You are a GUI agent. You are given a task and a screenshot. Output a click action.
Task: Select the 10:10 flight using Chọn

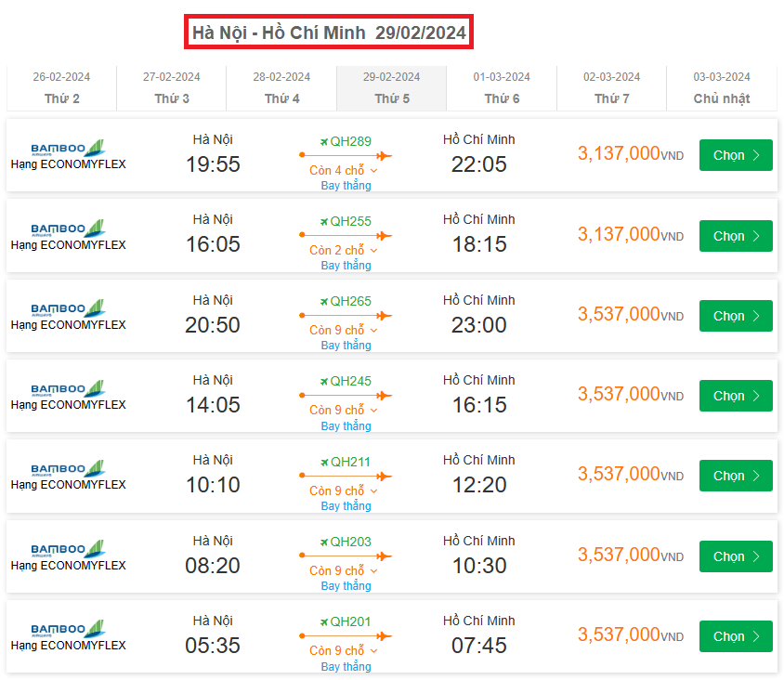click(x=736, y=477)
